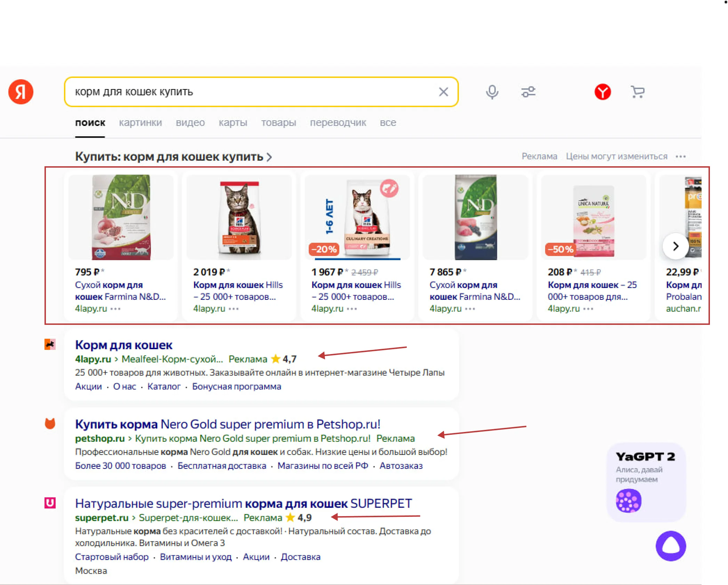Viewport: 728px width, 585px height.
Task: Switch to the картинки tab
Action: point(140,122)
